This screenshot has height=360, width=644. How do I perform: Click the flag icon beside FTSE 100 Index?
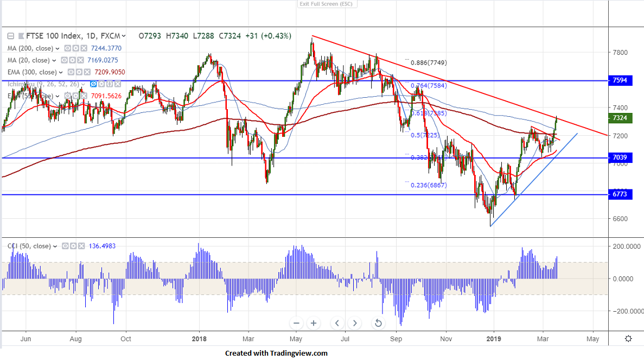coord(21,36)
